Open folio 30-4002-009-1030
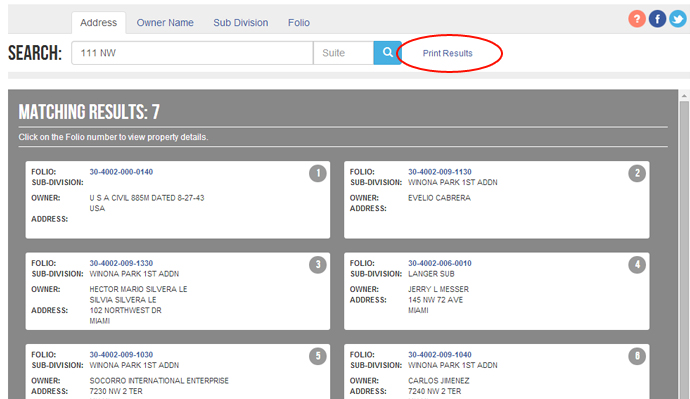The width and height of the screenshot is (690, 399). point(121,355)
